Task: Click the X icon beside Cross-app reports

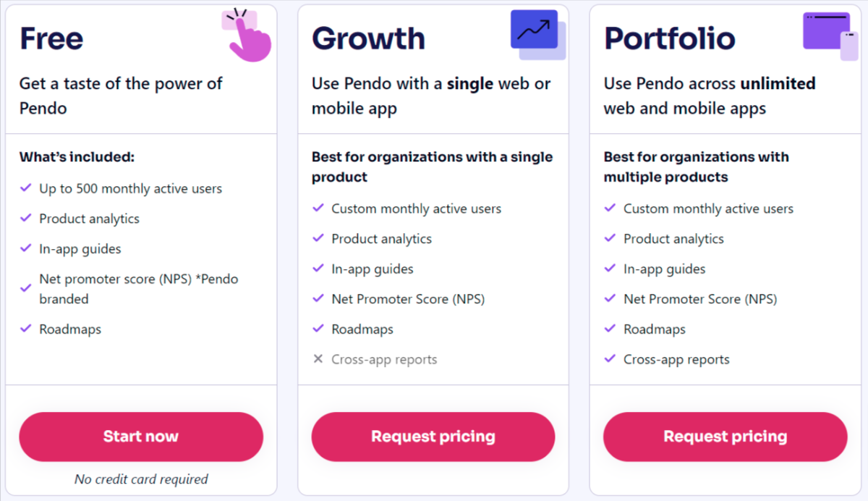Action: click(318, 359)
